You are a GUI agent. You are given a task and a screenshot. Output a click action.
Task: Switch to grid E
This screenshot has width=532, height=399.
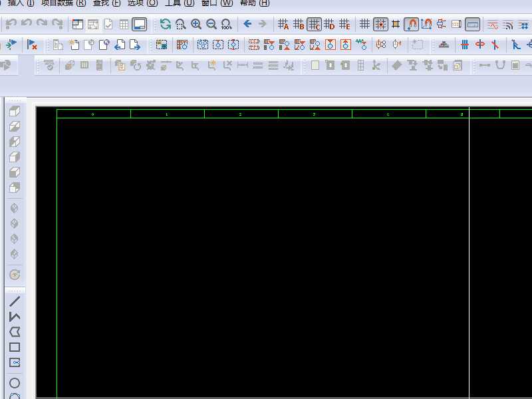[344, 25]
